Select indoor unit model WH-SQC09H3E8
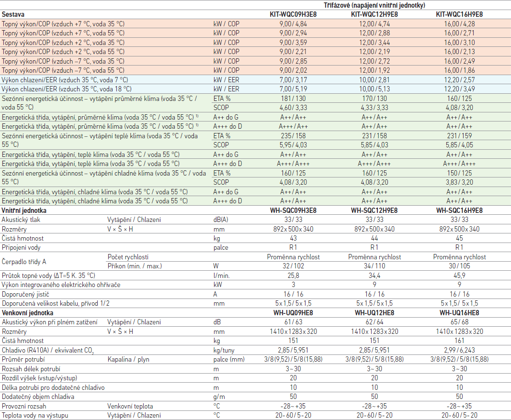The height and width of the screenshot is (420, 511). point(293,210)
